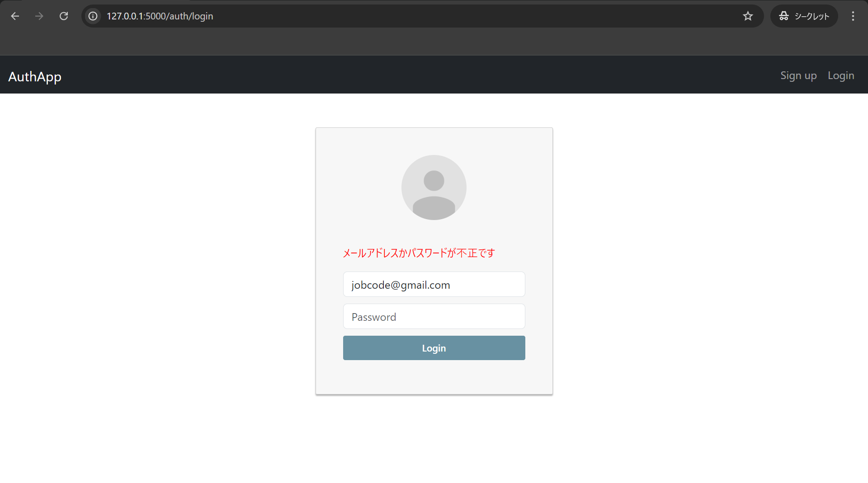Open Chrome's three-dot menu
Image resolution: width=868 pixels, height=483 pixels.
click(x=853, y=16)
